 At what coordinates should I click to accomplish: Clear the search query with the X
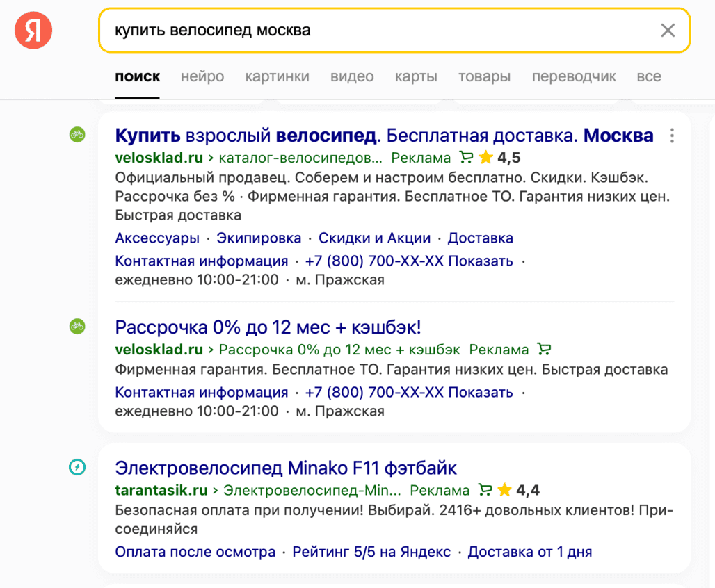[668, 31]
